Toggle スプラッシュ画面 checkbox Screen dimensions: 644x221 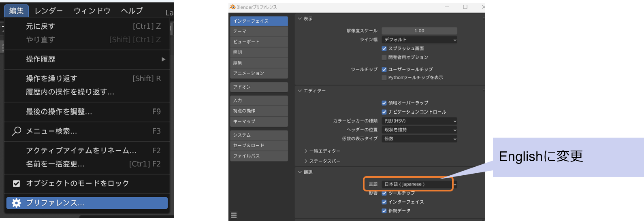pyautogui.click(x=384, y=49)
